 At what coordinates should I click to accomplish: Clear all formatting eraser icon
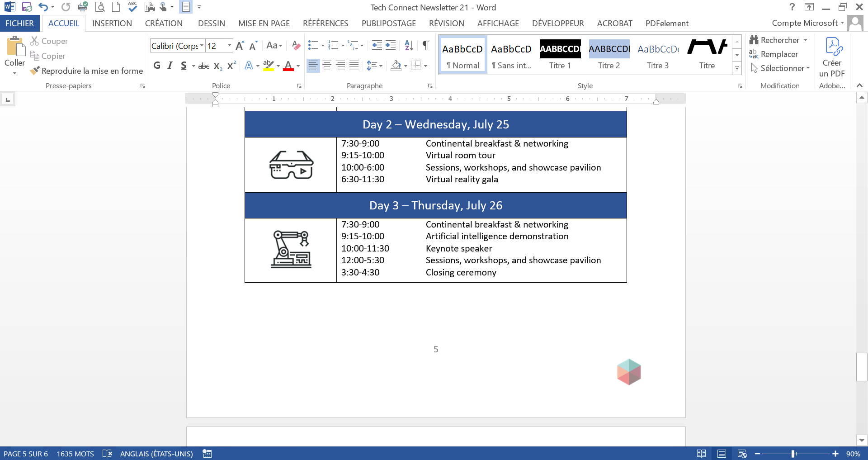(x=296, y=45)
